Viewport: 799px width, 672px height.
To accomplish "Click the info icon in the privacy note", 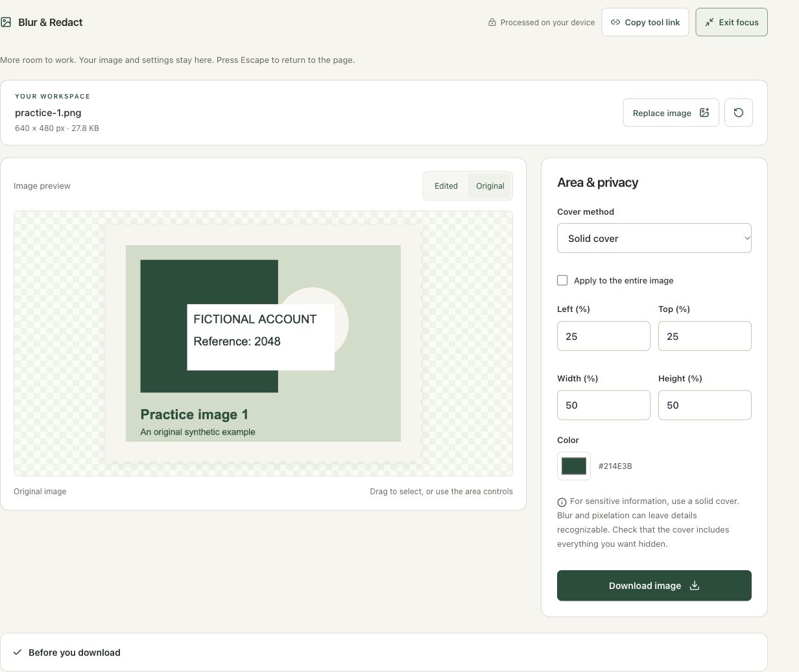I will point(562,502).
